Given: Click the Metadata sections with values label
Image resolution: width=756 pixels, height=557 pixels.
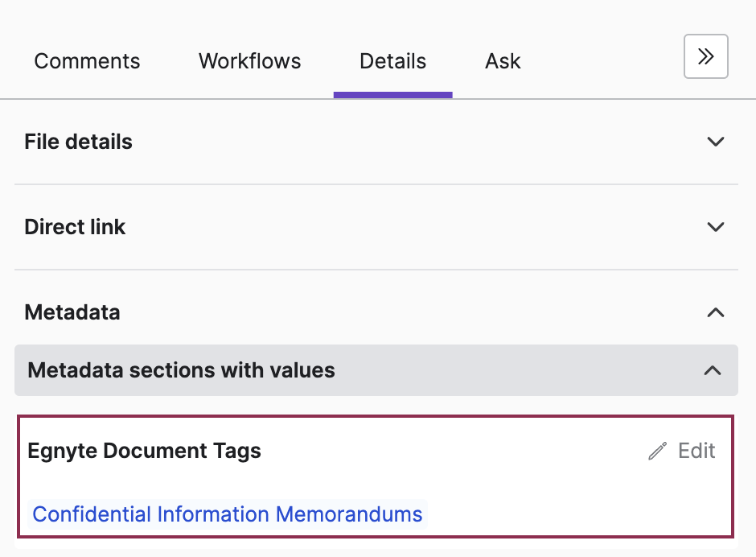Looking at the screenshot, I should (181, 370).
